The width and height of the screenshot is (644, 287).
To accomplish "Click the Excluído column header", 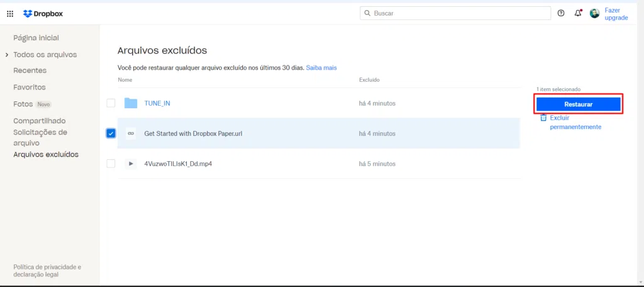I will tap(369, 80).
